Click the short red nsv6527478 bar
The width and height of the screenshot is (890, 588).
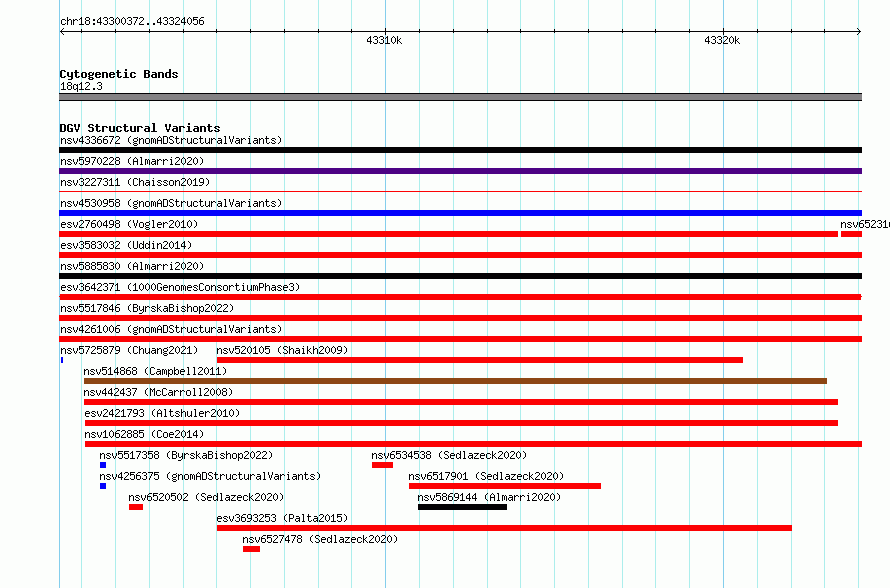pyautogui.click(x=251, y=549)
